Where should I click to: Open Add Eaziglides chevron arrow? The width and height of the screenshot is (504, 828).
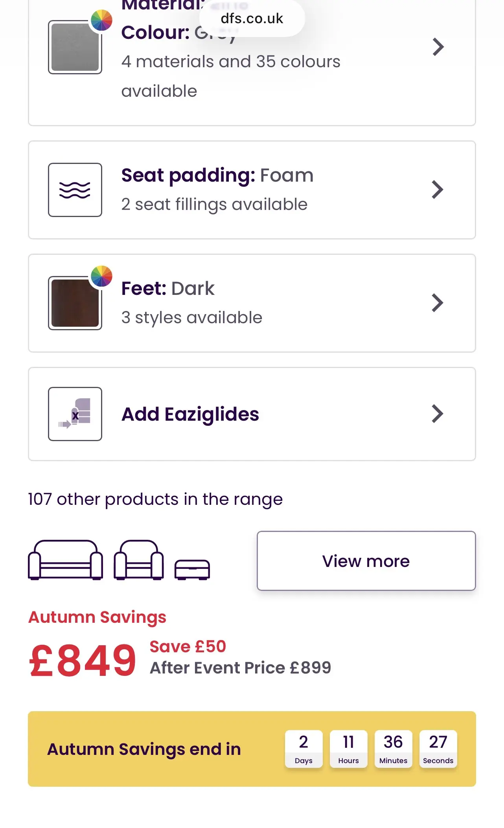(x=437, y=414)
